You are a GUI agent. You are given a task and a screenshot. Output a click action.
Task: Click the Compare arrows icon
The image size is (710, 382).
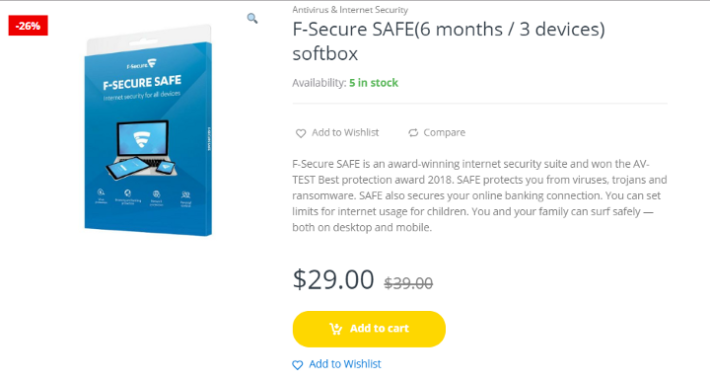click(413, 133)
